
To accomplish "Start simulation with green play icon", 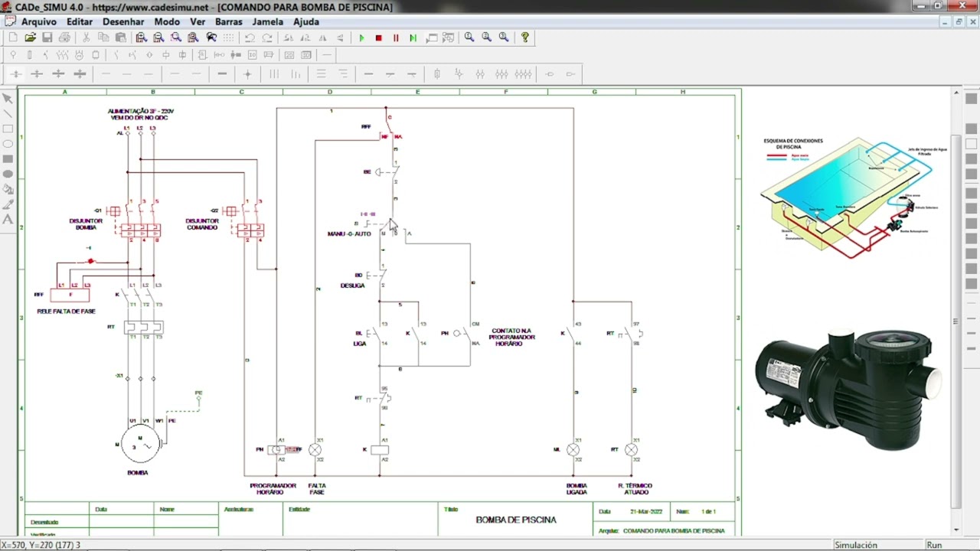I will point(361,37).
